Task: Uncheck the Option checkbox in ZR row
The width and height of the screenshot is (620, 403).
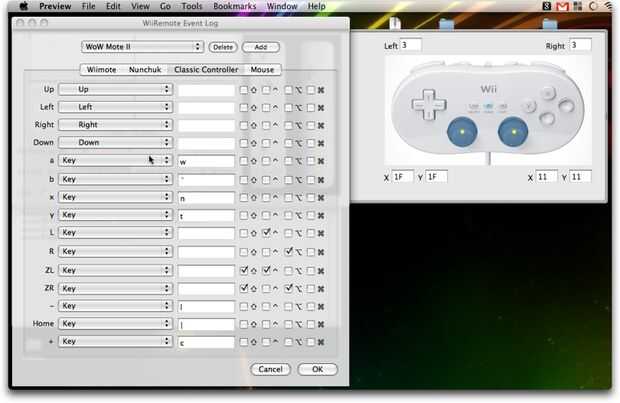Action: [289, 288]
